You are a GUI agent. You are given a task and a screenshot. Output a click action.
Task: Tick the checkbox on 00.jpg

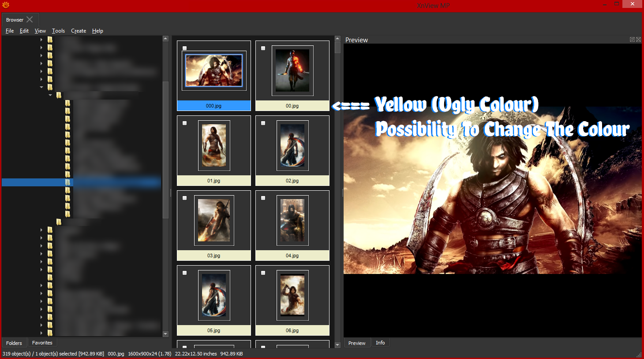click(263, 48)
